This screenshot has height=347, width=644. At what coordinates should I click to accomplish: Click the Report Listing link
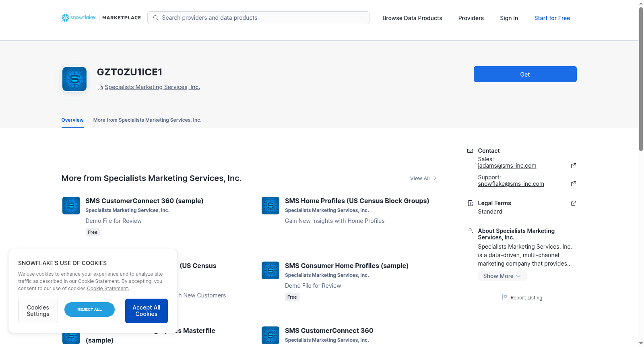point(526,298)
